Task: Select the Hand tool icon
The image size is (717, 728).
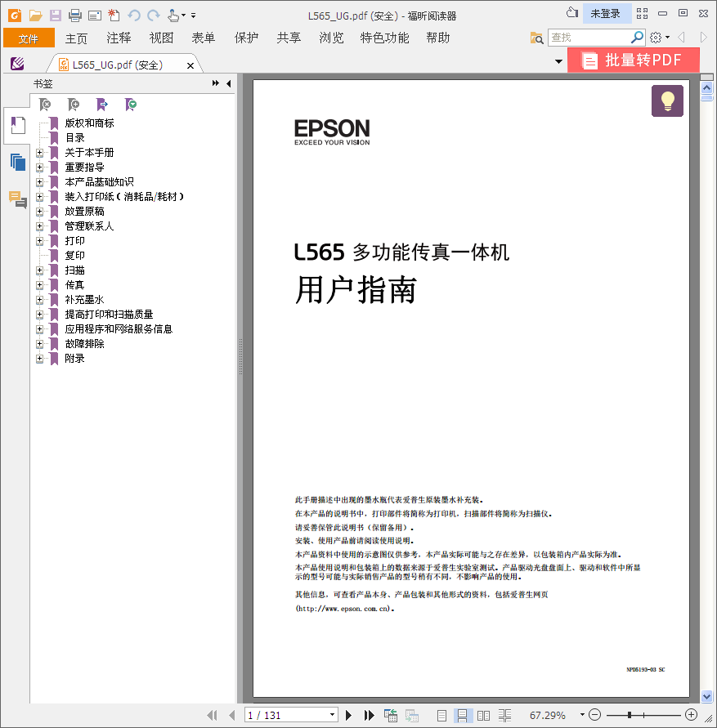Action: pos(173,16)
